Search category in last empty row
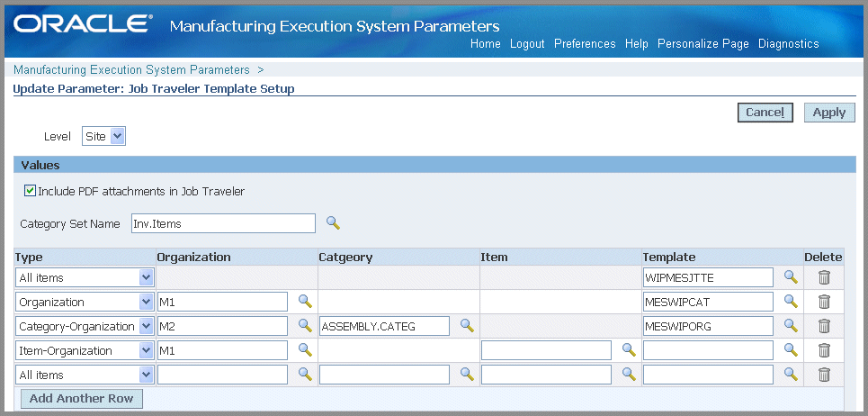The image size is (868, 416). click(x=467, y=374)
